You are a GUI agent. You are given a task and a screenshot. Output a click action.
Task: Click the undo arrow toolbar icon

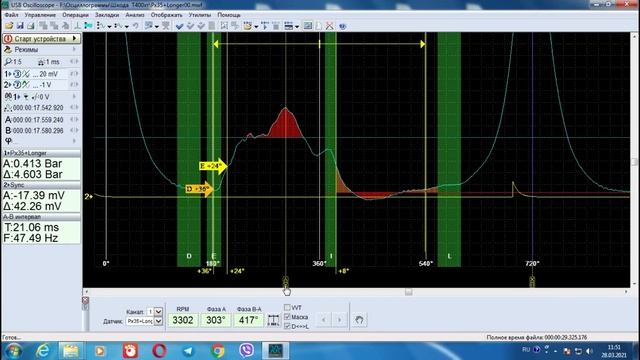[136, 26]
